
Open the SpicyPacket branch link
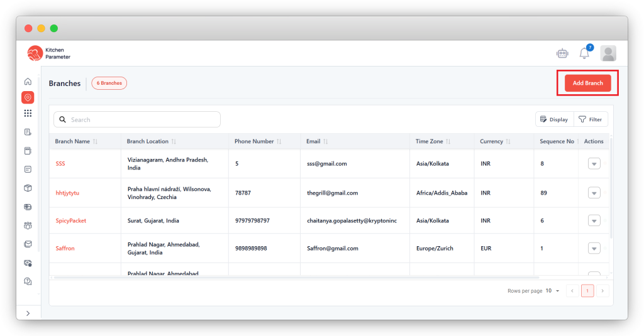pos(71,221)
